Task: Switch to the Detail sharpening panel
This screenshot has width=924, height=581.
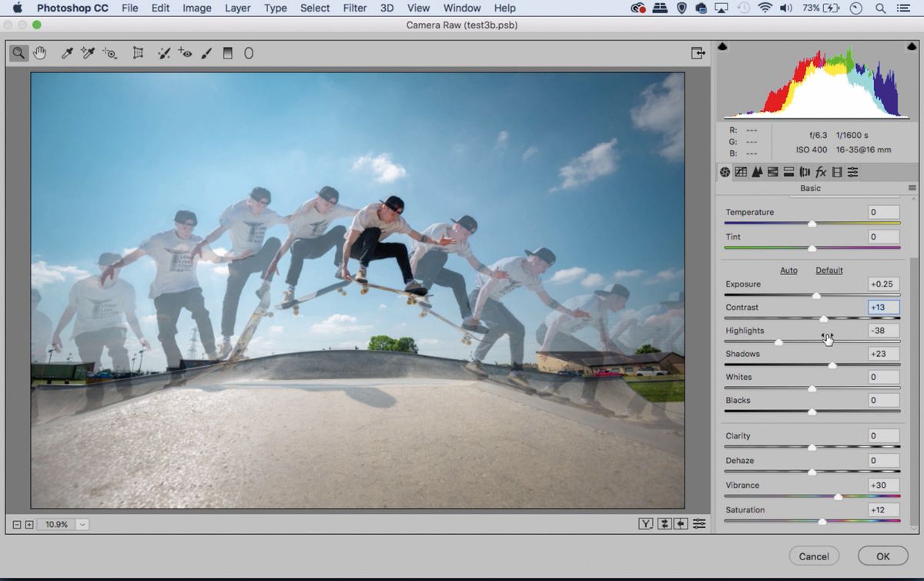Action: pos(756,172)
